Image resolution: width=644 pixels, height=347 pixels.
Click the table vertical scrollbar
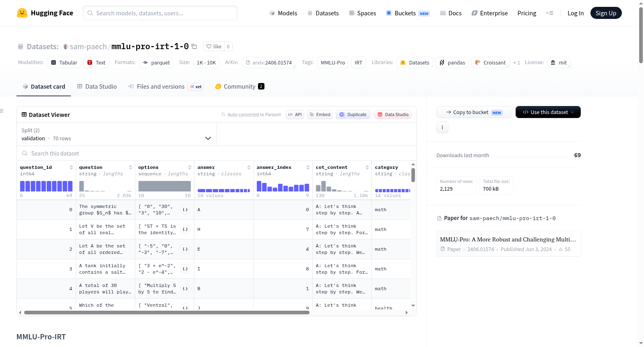pyautogui.click(x=413, y=175)
